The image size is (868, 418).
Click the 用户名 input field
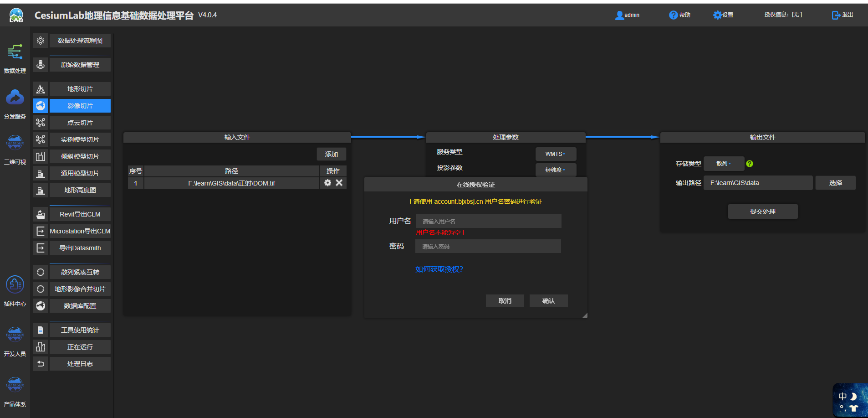[489, 221]
